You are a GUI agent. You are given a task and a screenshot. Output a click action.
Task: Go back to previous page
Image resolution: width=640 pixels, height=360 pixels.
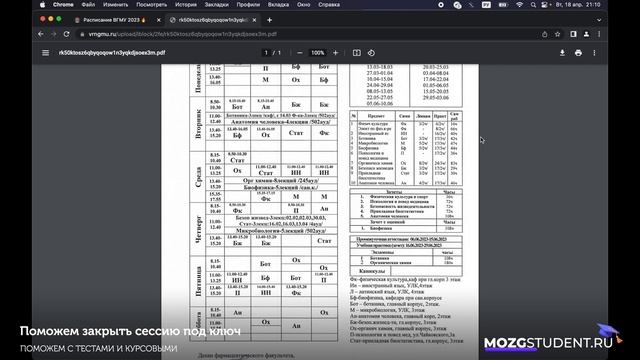click(x=41, y=34)
